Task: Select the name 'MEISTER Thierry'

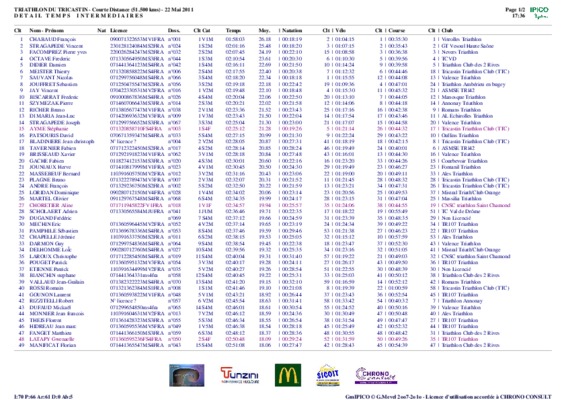Action: tap(49, 71)
